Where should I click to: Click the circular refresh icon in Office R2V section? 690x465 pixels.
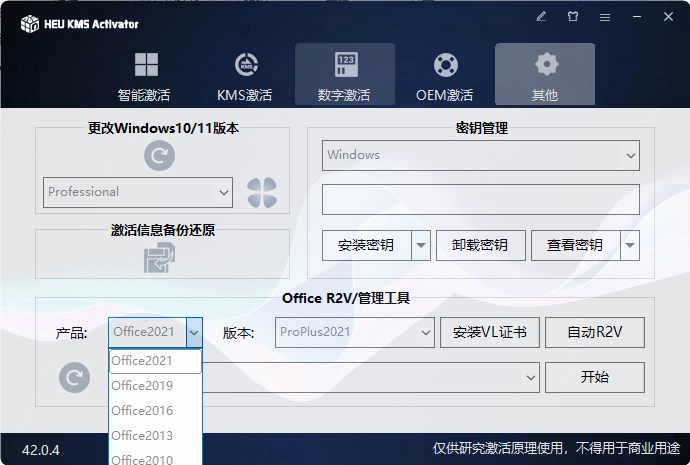(74, 377)
